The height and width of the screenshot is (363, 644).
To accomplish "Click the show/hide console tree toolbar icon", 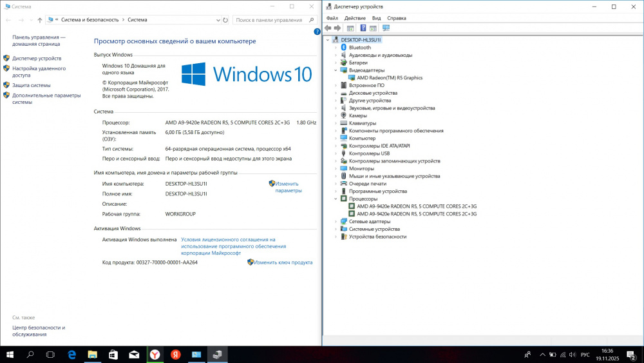I will tap(350, 28).
